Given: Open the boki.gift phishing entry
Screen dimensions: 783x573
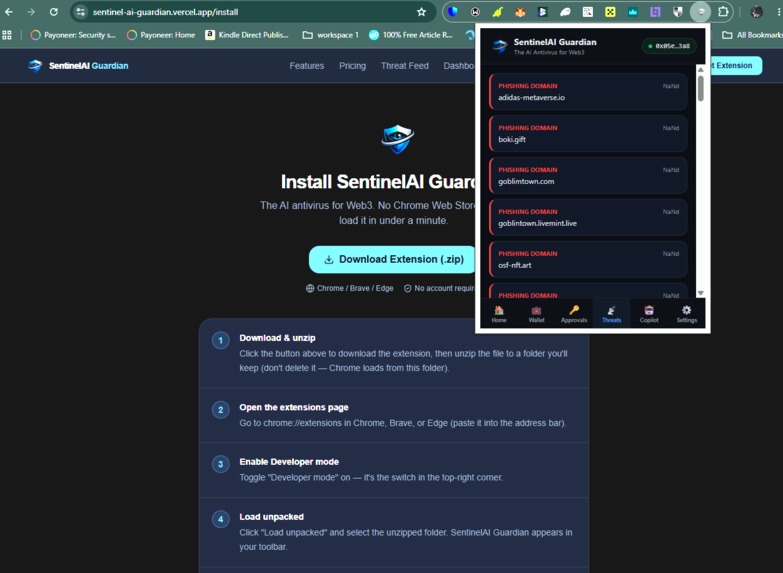Looking at the screenshot, I should 588,133.
